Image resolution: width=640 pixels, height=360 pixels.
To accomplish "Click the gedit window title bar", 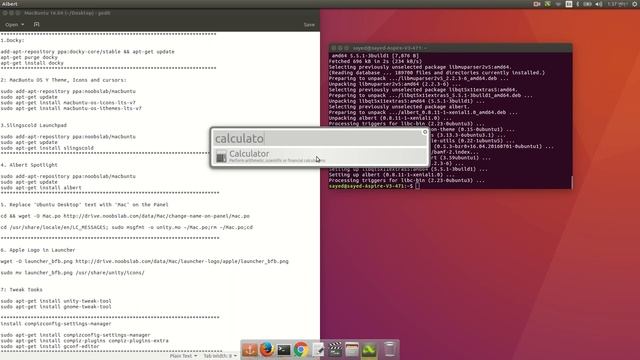I will click(160, 13).
